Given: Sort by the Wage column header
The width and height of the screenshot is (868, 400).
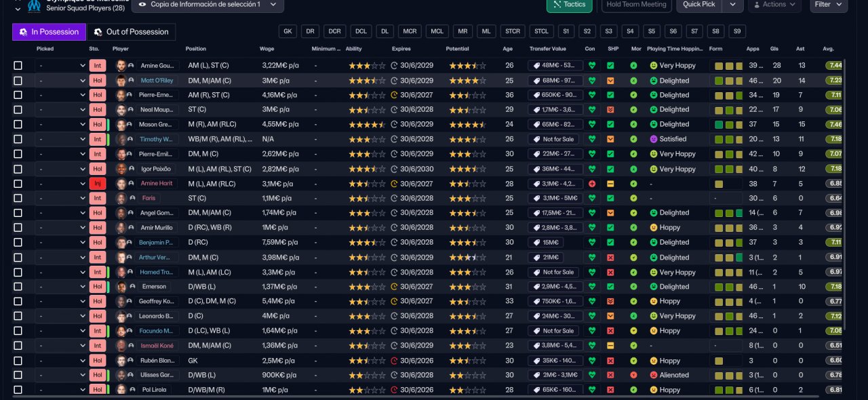Looking at the screenshot, I should (267, 49).
